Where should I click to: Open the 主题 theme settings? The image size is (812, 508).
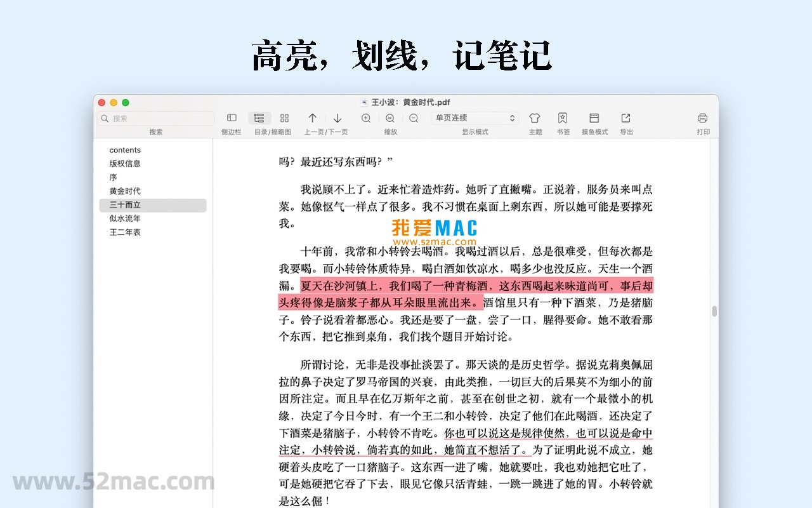pyautogui.click(x=535, y=117)
